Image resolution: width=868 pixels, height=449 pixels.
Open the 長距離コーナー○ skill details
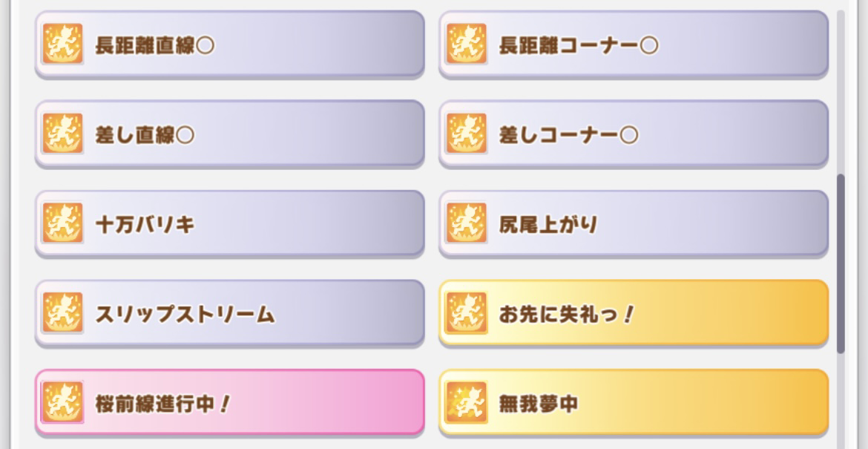pos(634,44)
